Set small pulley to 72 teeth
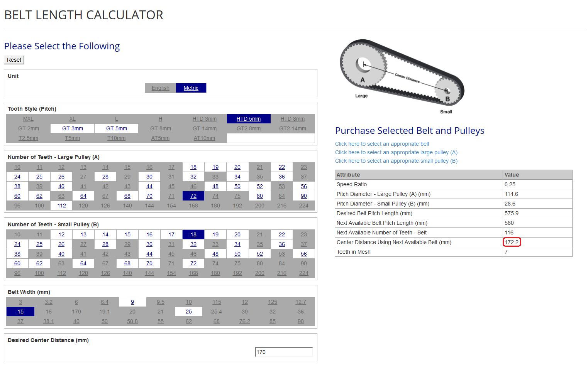The image size is (588, 369). (193, 263)
